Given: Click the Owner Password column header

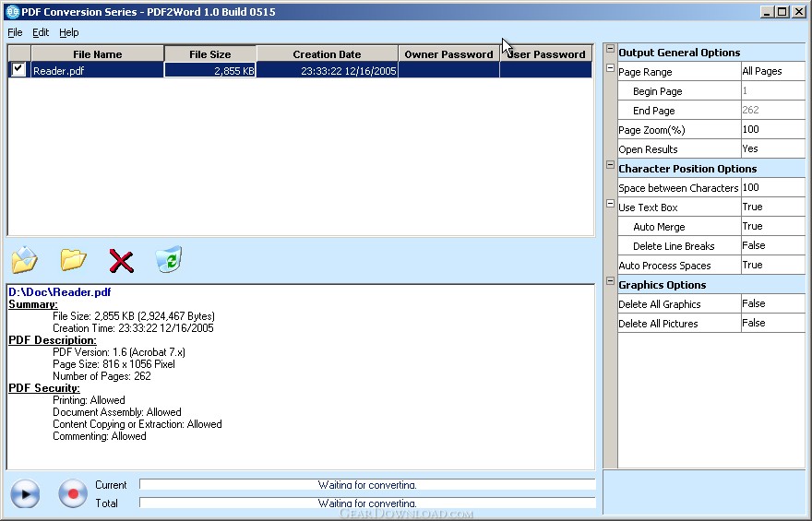Looking at the screenshot, I should pos(448,53).
